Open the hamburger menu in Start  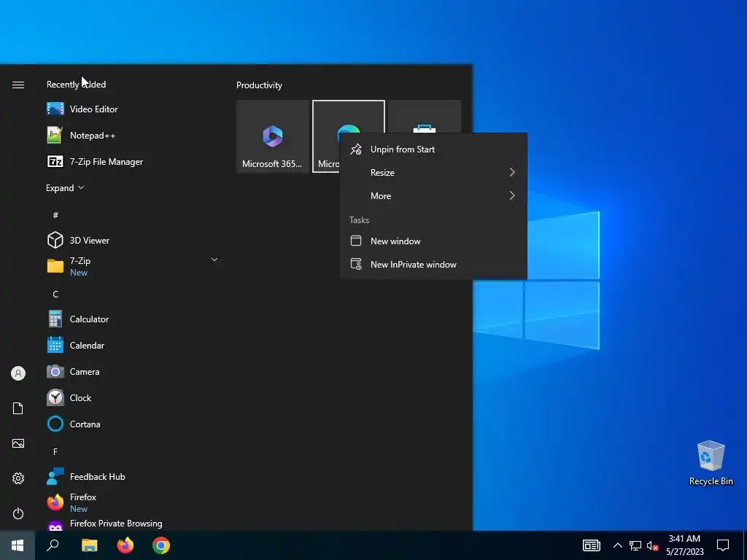18,85
